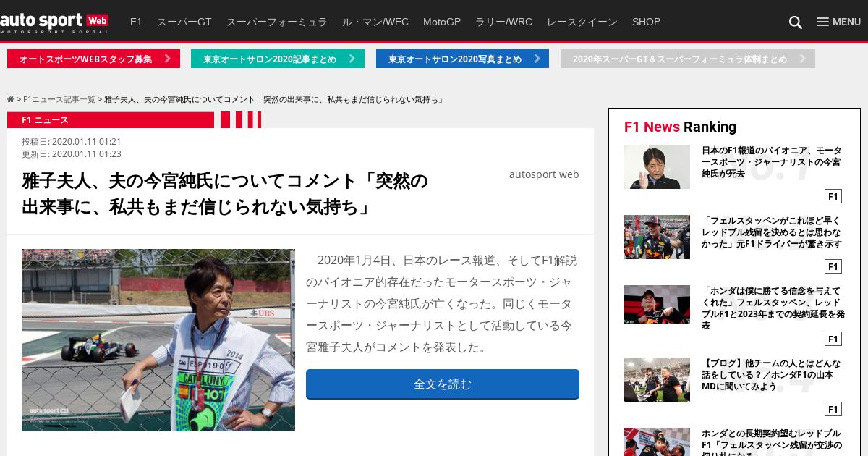Image resolution: width=868 pixels, height=456 pixels.
Task: Open ranking article フェルスタッペンがこれほど早く
Action: pos(772,232)
